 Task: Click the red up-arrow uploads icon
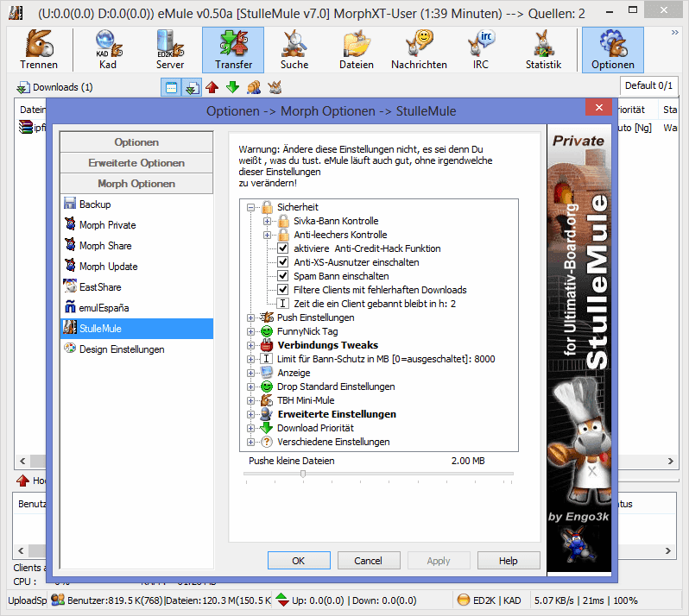212,87
